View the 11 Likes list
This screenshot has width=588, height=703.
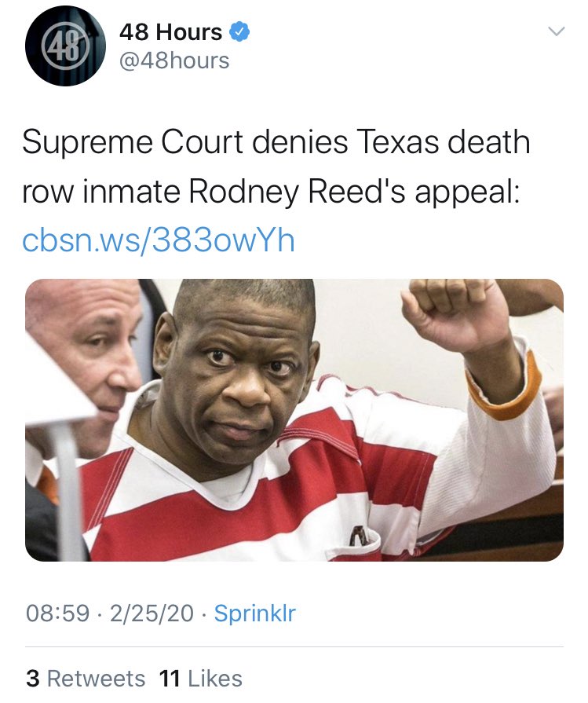pyautogui.click(x=200, y=679)
